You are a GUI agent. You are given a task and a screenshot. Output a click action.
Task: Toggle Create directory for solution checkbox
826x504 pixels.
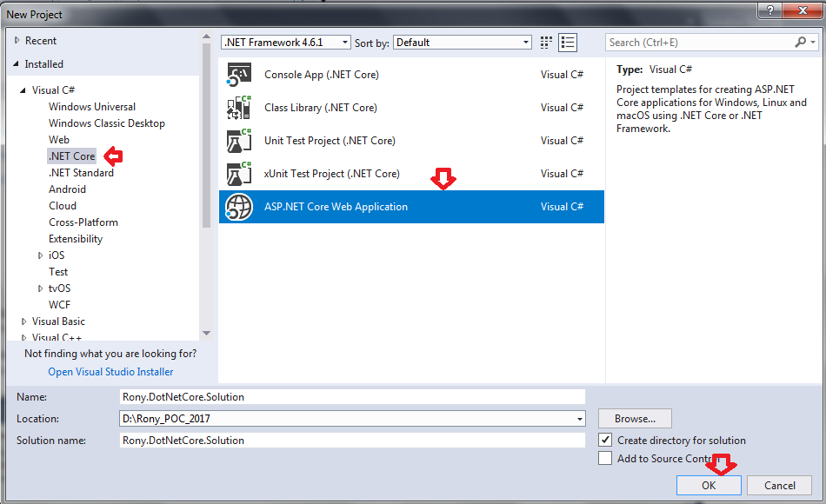point(605,440)
